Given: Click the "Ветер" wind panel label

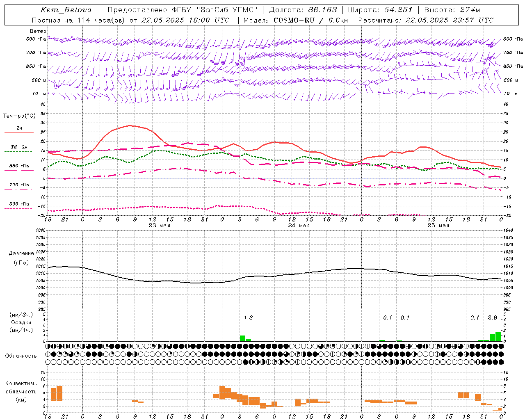Looking at the screenshot, I should point(38,31).
